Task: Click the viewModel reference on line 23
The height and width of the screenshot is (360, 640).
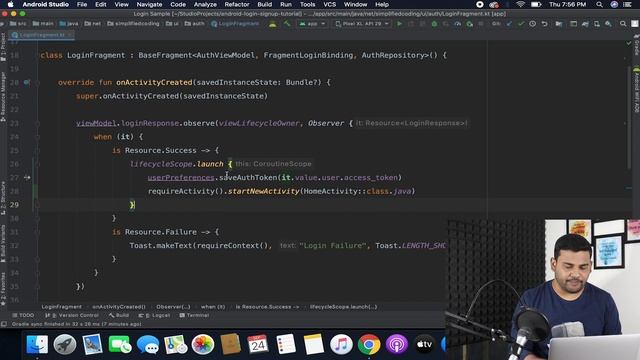Action: tap(96, 123)
